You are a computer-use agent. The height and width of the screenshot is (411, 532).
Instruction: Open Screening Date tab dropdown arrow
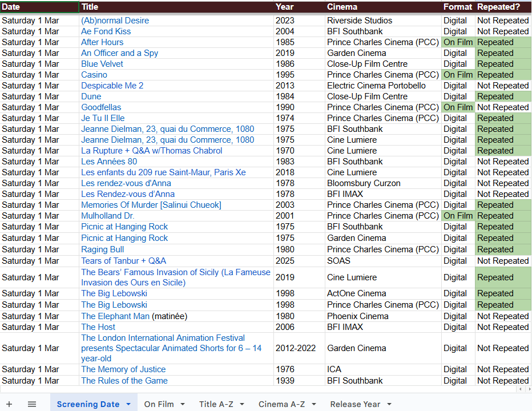click(128, 404)
